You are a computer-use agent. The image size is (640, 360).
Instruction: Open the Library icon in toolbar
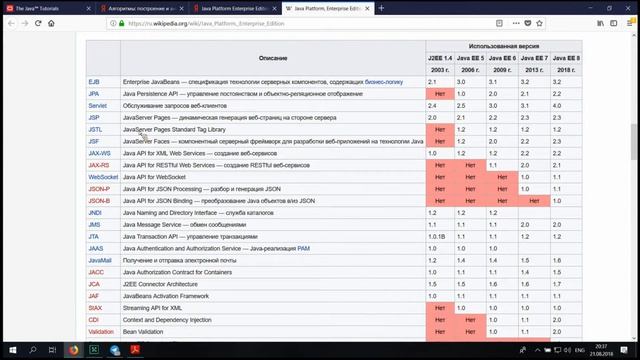point(600,23)
